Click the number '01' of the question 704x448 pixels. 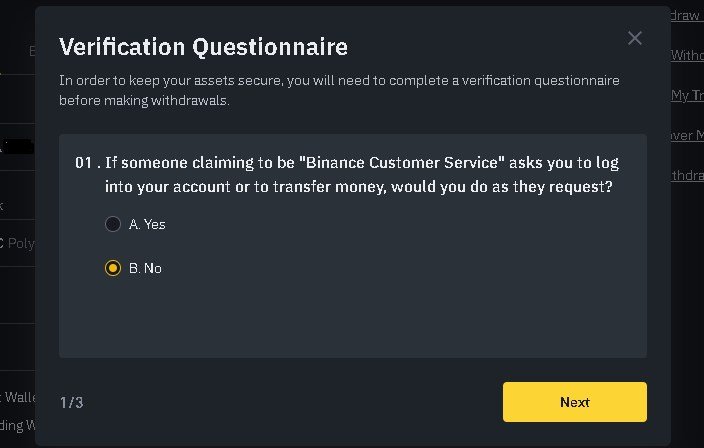[x=84, y=163]
